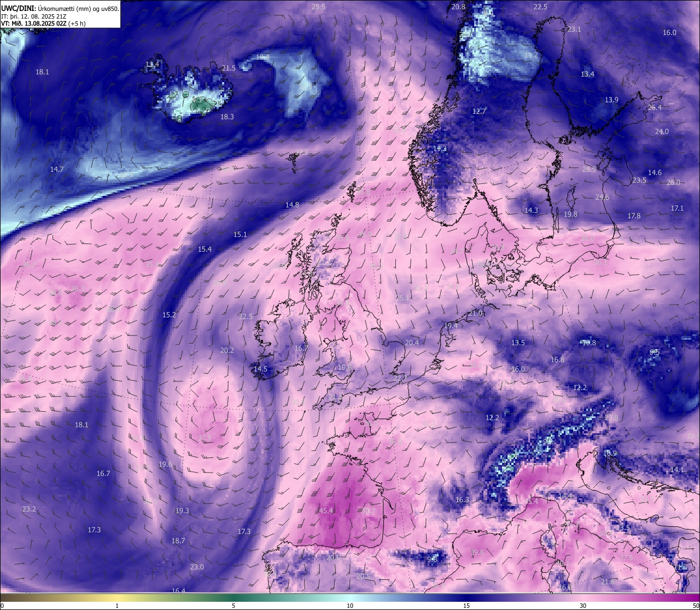The image size is (700, 610).
Task: Click the 21.0 value near the German coast
Action: coord(475,313)
